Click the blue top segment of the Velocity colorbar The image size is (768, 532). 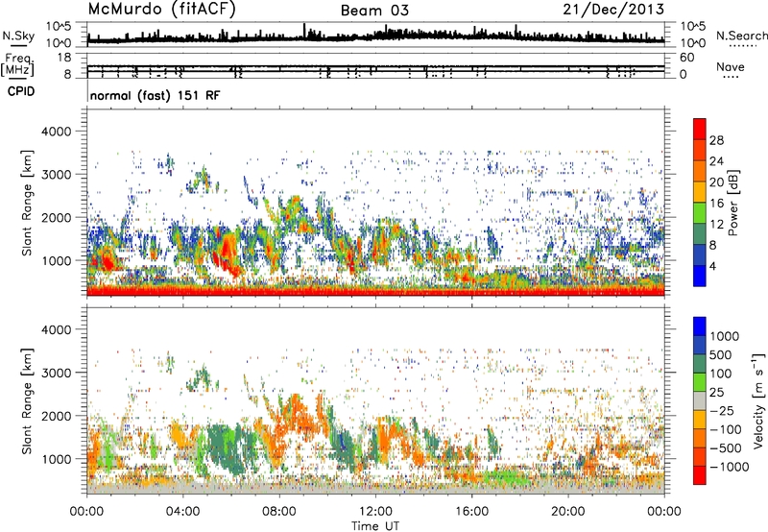[700, 326]
